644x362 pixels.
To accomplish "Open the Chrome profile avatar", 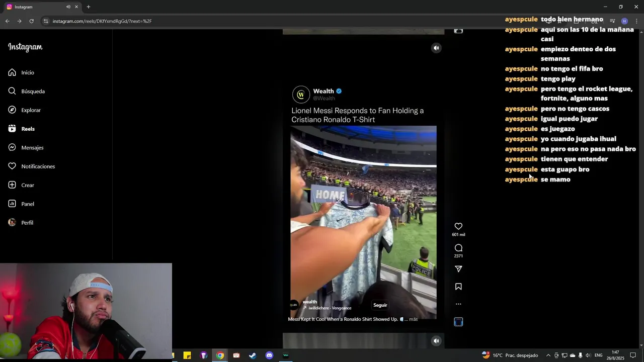I will coord(624,21).
